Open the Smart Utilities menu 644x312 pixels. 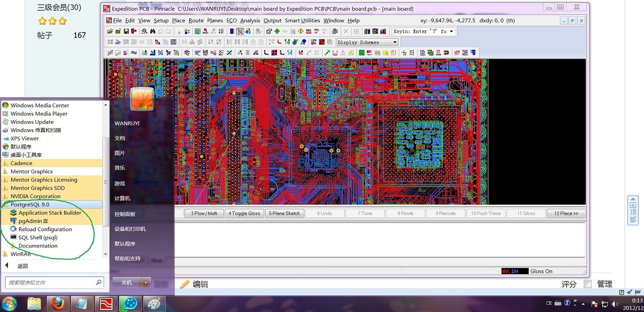(x=302, y=21)
